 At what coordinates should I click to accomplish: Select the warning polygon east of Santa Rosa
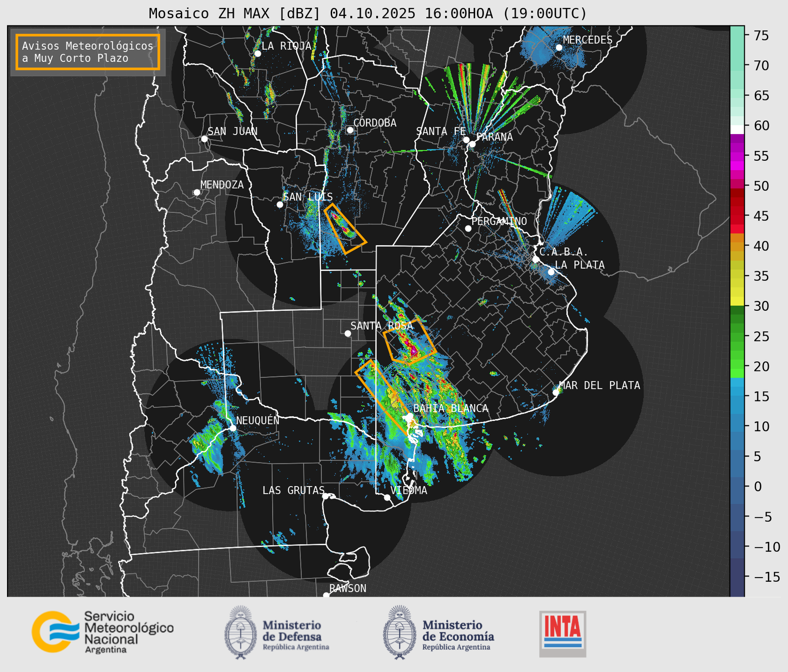(410, 342)
